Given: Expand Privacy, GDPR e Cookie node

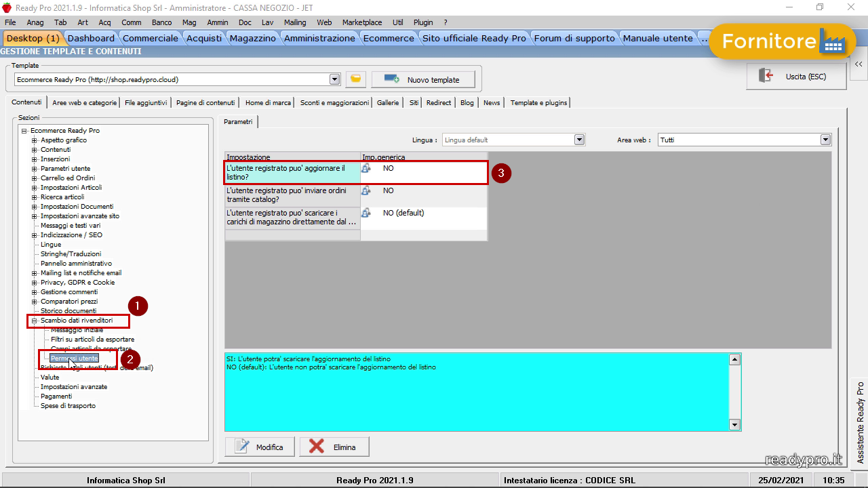Looking at the screenshot, I should coord(35,283).
